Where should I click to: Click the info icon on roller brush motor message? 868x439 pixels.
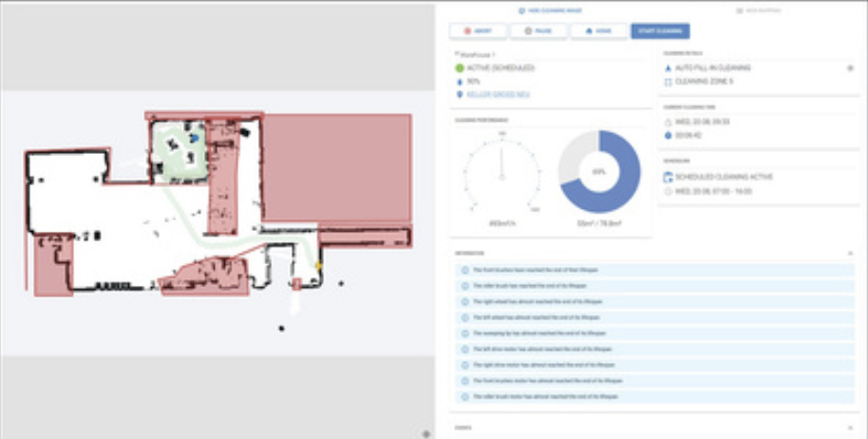pos(464,396)
